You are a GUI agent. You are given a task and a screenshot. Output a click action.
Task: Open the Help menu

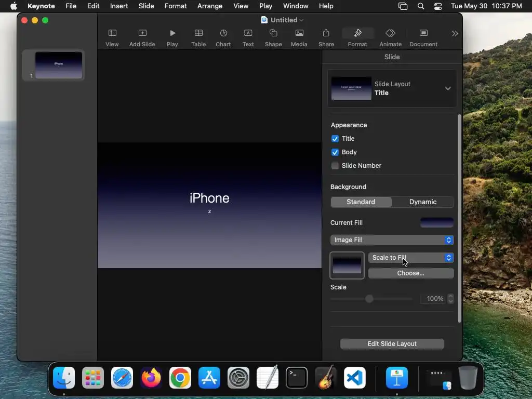click(326, 6)
